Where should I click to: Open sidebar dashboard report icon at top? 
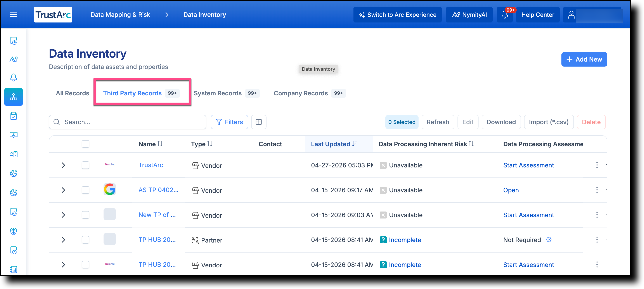[x=14, y=41]
